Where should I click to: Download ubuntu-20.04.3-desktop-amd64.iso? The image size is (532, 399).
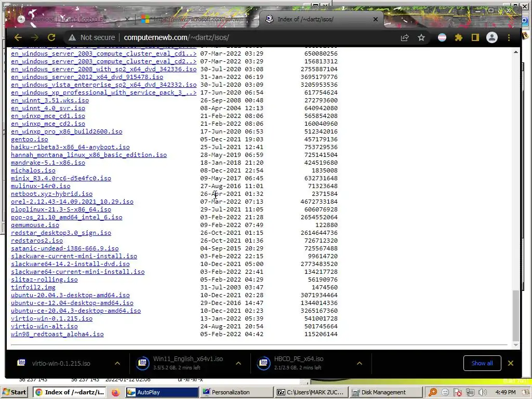[70, 296]
